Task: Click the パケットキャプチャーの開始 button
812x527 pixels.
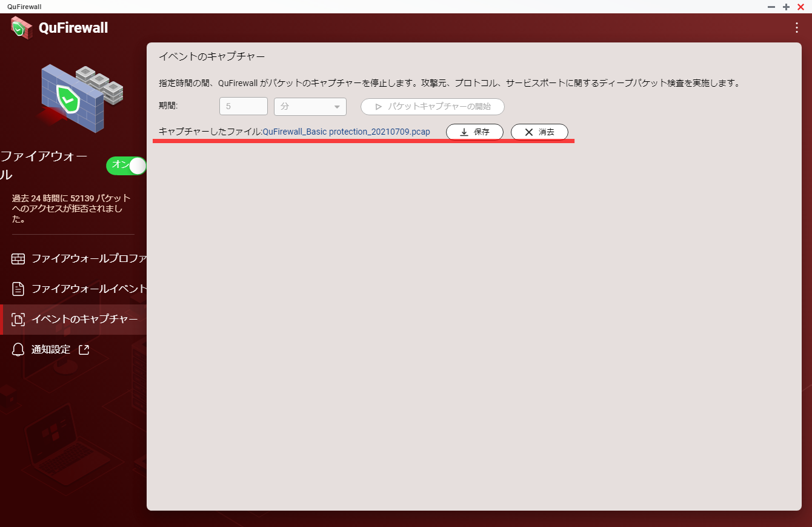Action: pyautogui.click(x=433, y=107)
